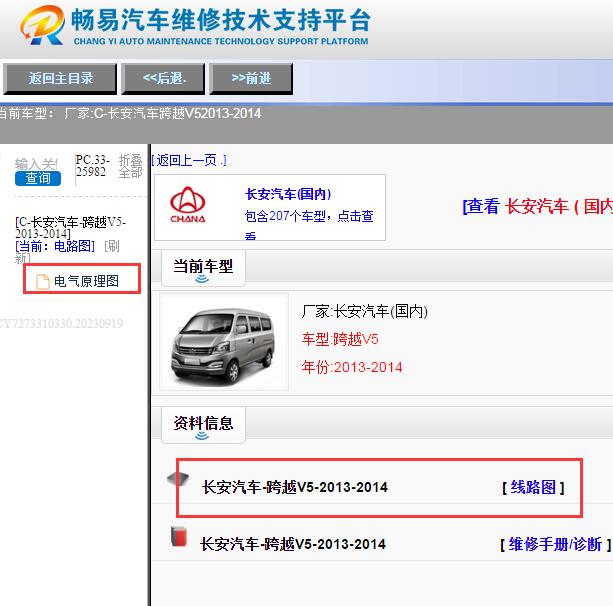Select the [当前：电路图] link in sidebar
613x606 pixels.
pyautogui.click(x=55, y=246)
